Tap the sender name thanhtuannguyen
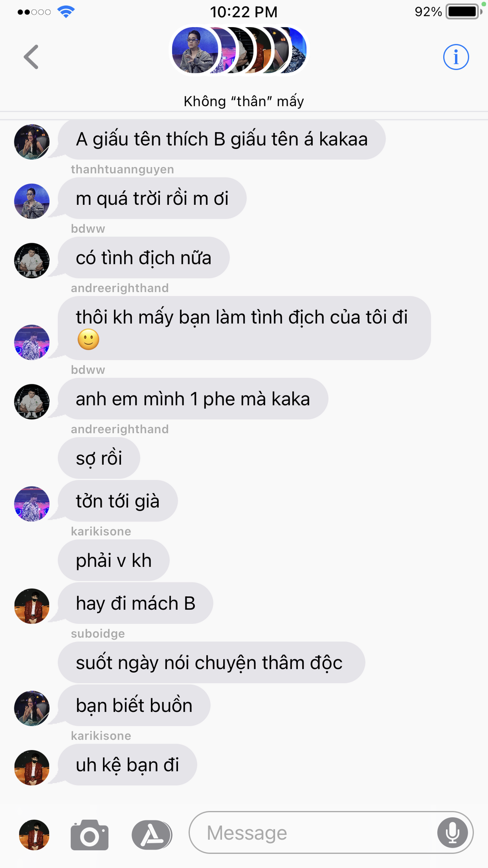488x868 pixels. click(122, 170)
